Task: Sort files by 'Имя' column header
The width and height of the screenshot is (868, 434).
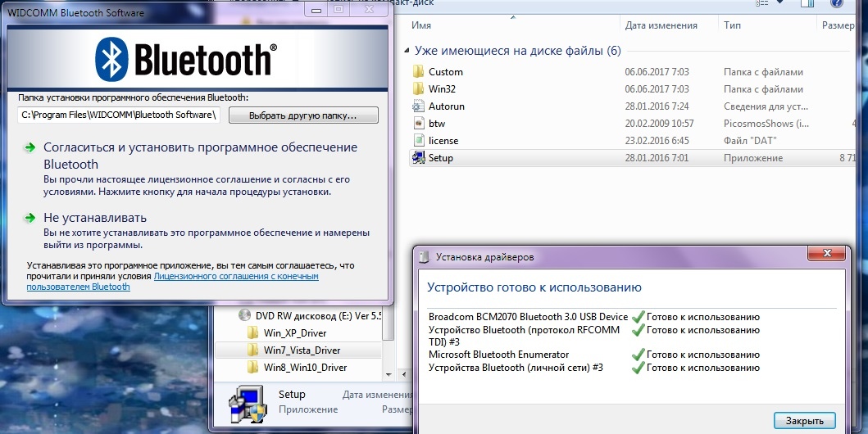Action: pos(420,25)
